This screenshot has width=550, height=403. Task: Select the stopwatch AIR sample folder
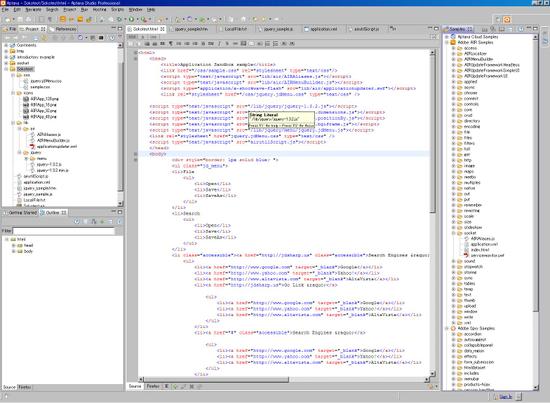coord(473,267)
